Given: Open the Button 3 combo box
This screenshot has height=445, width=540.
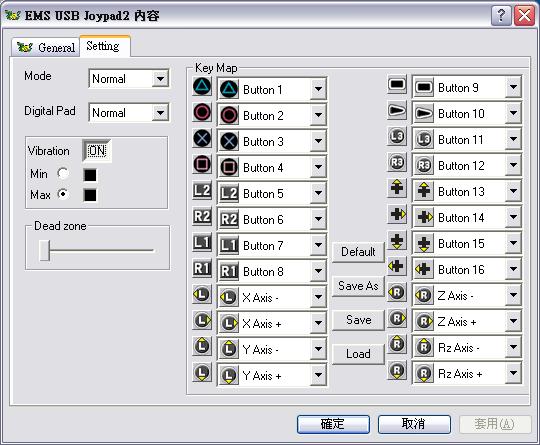Looking at the screenshot, I should pyautogui.click(x=272, y=141).
